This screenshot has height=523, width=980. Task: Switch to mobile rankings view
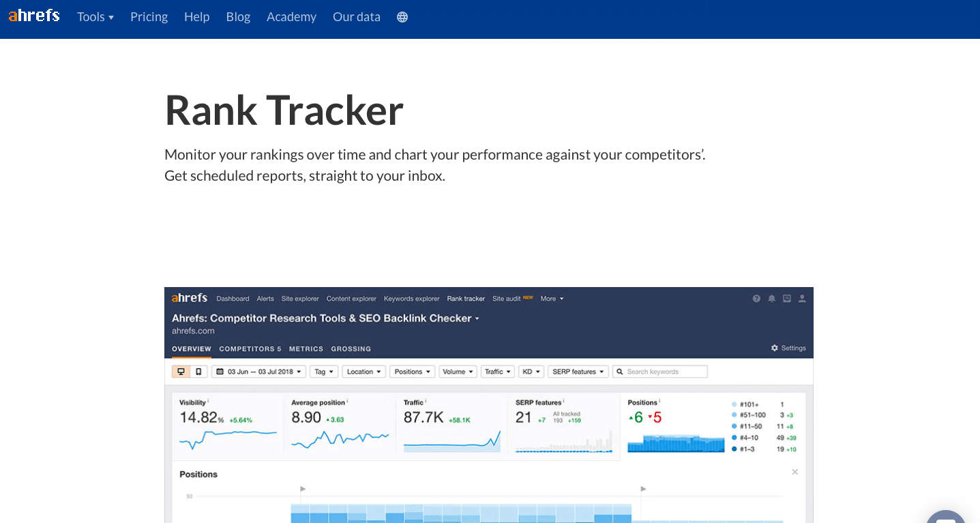click(198, 372)
